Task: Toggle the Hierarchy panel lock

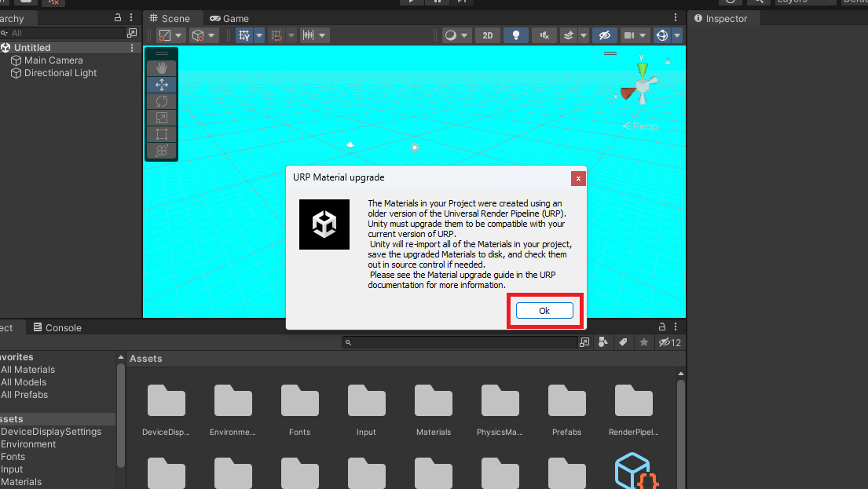Action: tap(117, 18)
